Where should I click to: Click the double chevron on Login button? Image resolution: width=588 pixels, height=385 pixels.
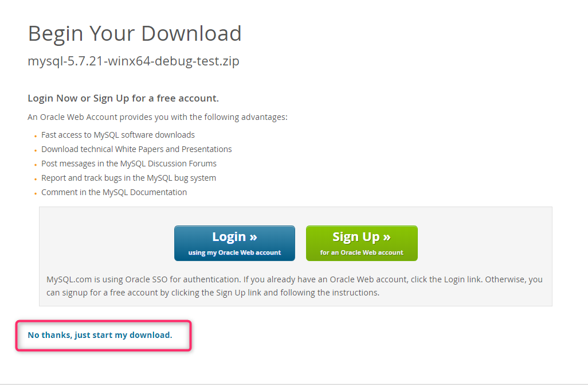click(253, 238)
